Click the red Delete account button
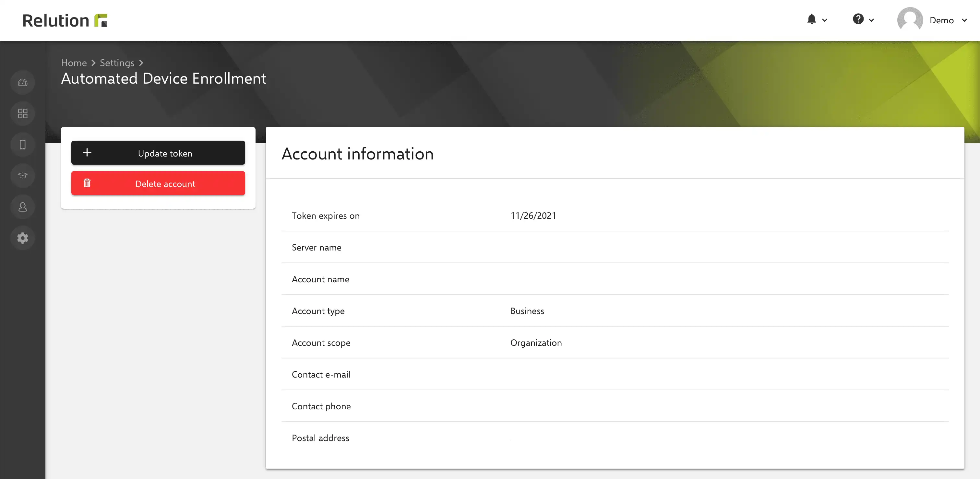The width and height of the screenshot is (980, 479). point(158,183)
